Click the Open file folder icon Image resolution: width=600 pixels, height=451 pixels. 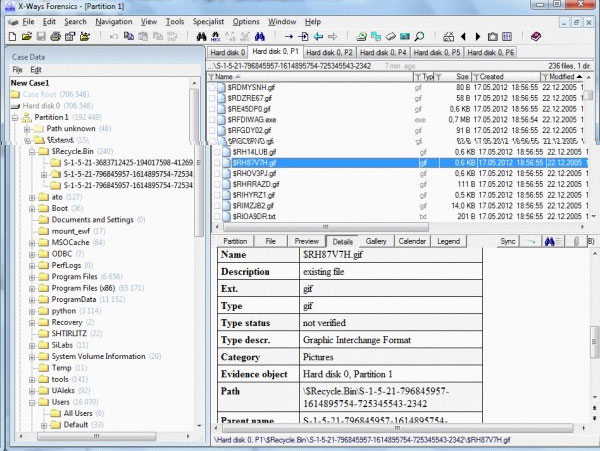click(x=27, y=37)
